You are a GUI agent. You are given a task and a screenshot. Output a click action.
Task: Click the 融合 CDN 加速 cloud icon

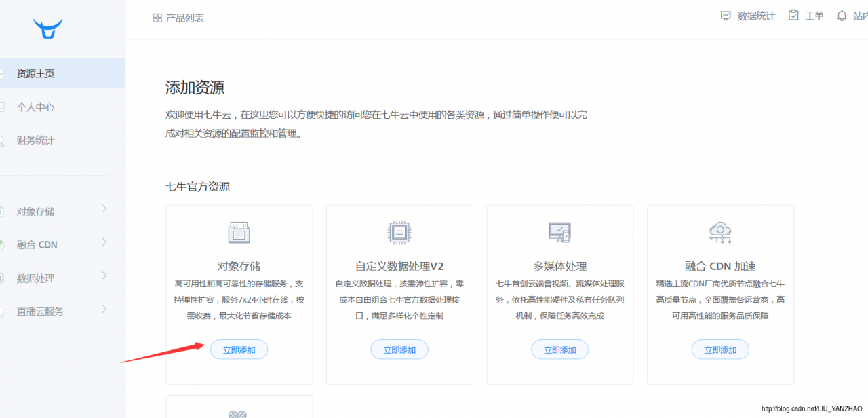coord(719,232)
